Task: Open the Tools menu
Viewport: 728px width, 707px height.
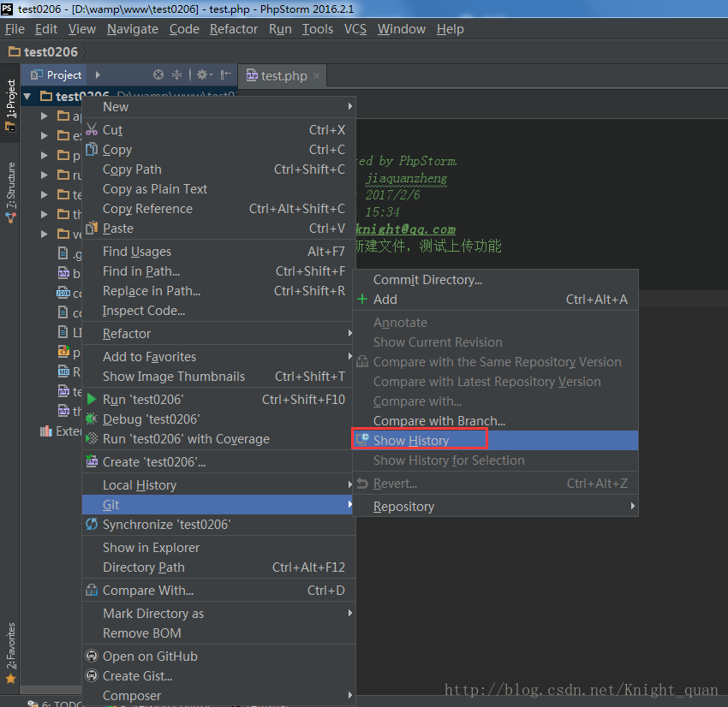Action: click(x=318, y=29)
